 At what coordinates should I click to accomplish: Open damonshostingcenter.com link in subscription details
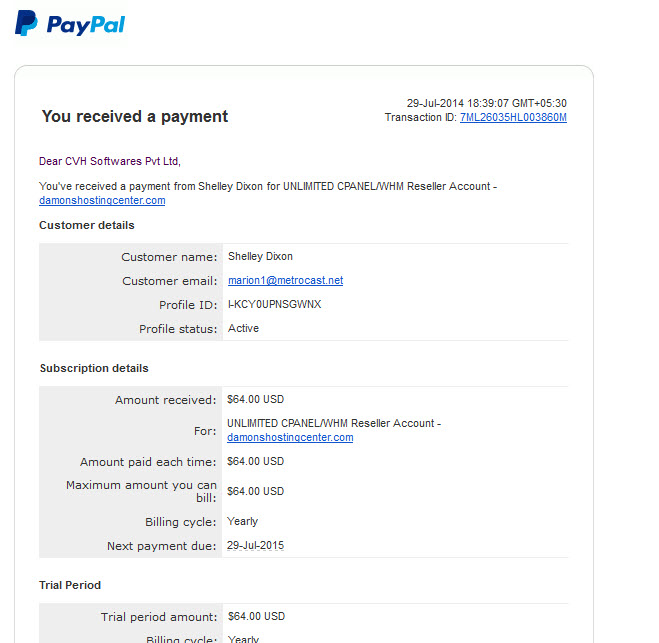click(x=290, y=437)
